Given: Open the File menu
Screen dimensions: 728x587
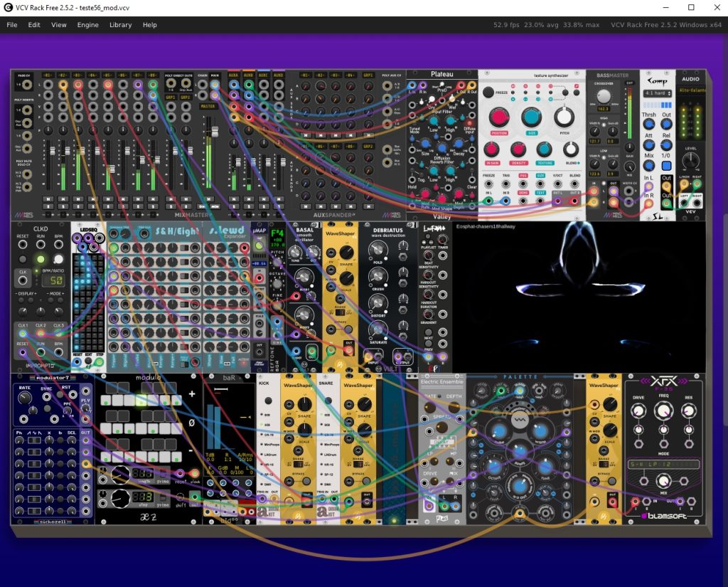Looking at the screenshot, I should [x=12, y=25].
